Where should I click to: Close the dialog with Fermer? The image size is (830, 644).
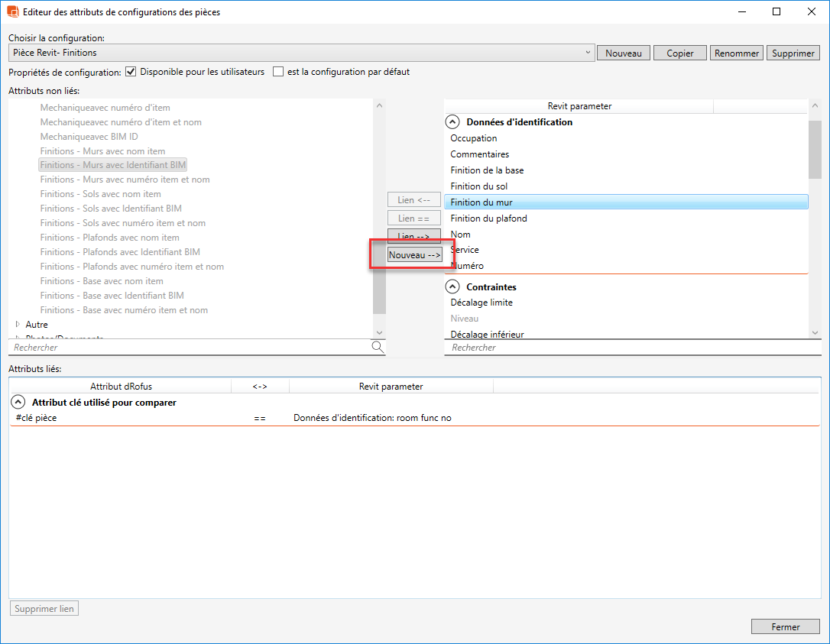(785, 626)
